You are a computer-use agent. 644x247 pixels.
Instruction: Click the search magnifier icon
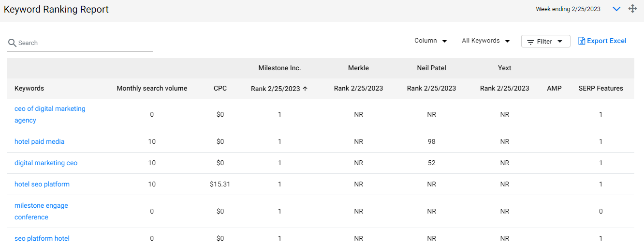tap(12, 43)
